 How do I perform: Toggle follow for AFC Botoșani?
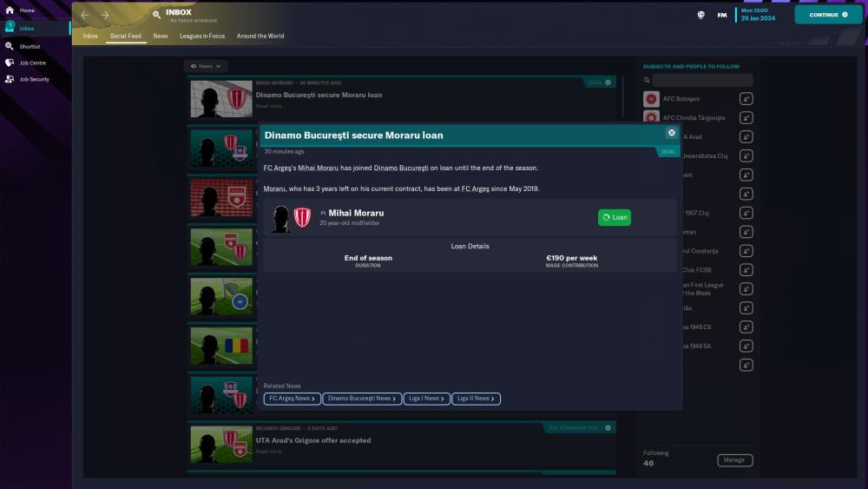(746, 99)
